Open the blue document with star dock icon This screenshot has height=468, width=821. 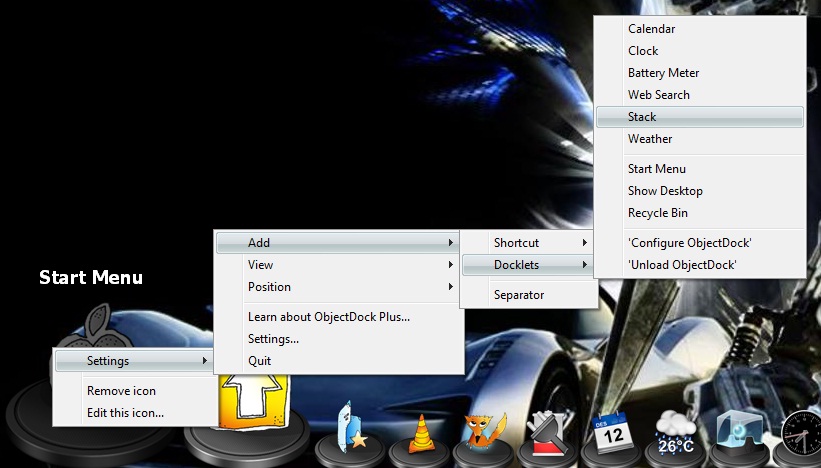tap(351, 427)
